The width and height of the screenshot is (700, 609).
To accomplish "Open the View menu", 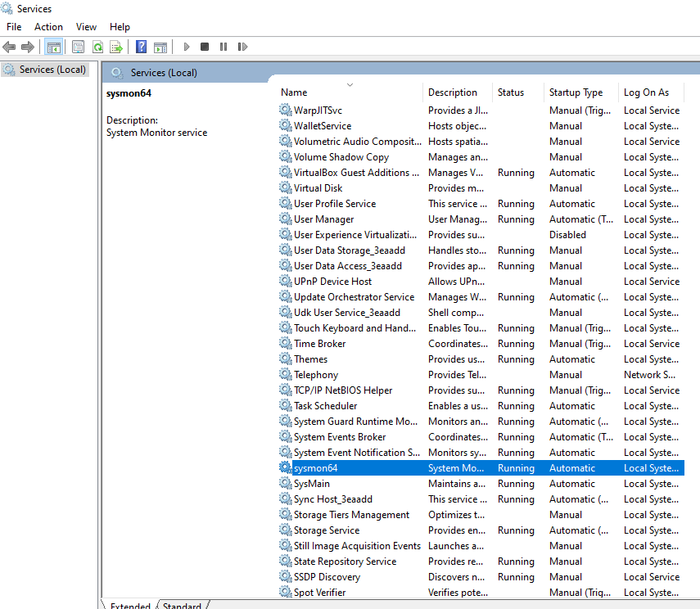I will [x=86, y=27].
